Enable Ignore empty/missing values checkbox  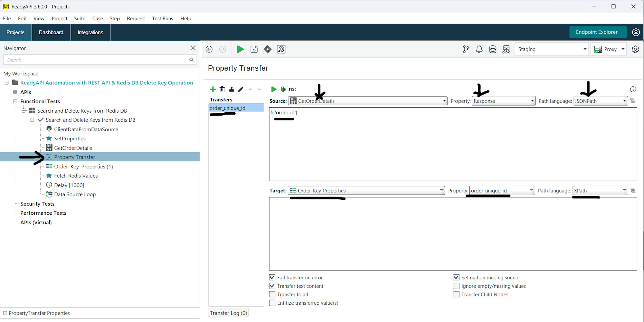[456, 286]
